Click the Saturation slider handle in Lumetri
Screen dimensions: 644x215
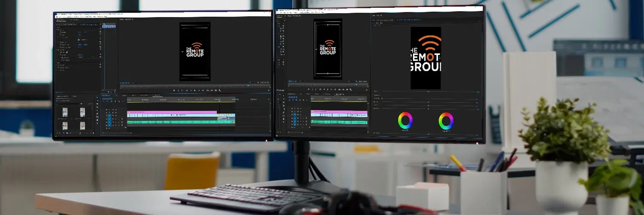(x=428, y=108)
